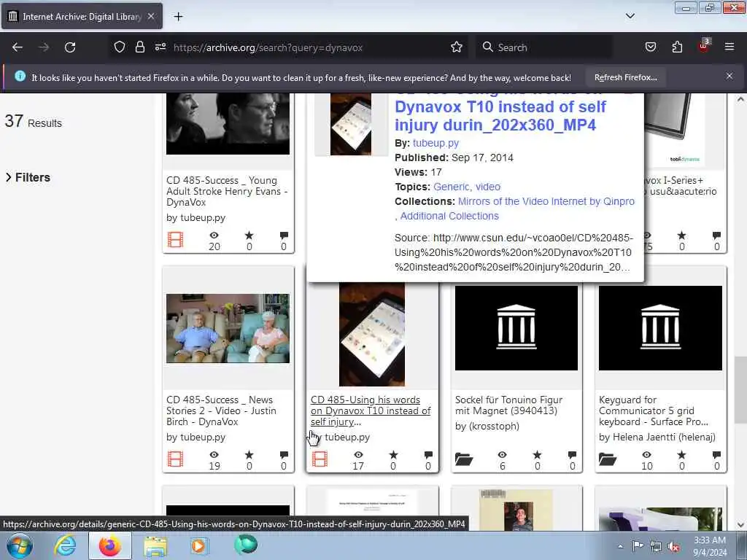Open CD 485-Using his words title link
The image size is (747, 560).
371,411
